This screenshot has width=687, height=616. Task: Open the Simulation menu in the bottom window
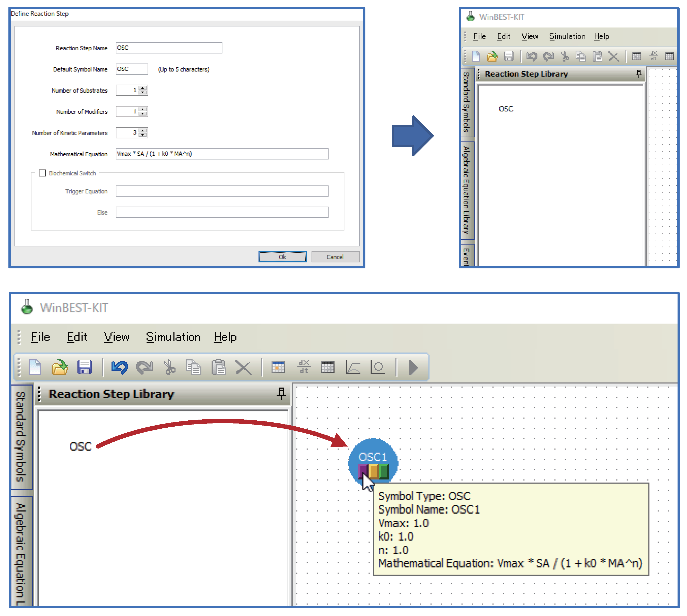[173, 337]
